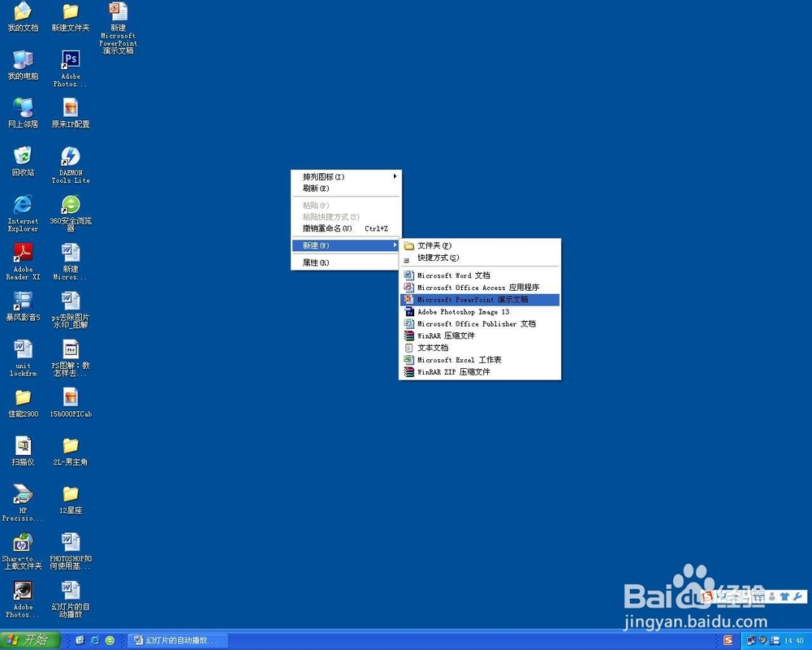Select the 原来IP配置 file icon
Viewport: 812px width, 650px height.
click(71, 113)
